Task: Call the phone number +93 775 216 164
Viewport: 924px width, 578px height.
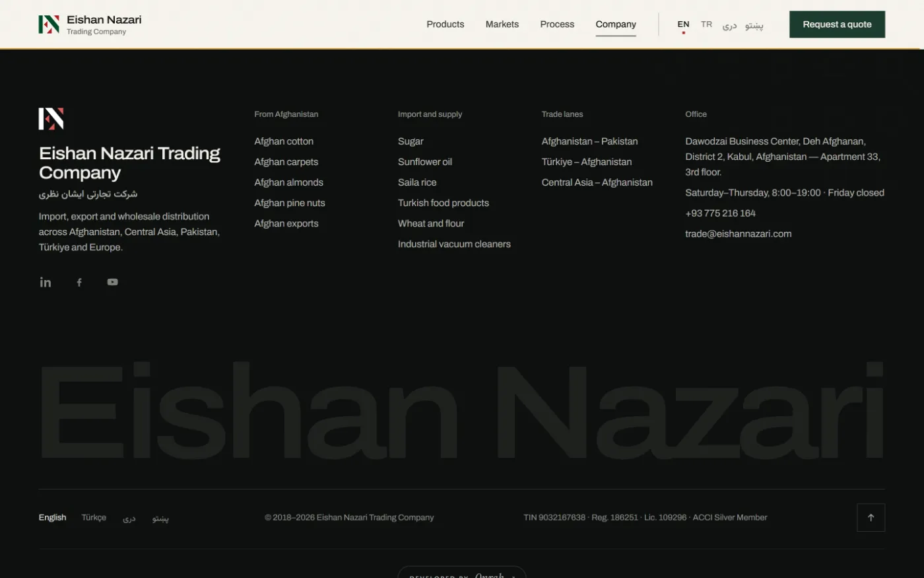Action: 720,213
